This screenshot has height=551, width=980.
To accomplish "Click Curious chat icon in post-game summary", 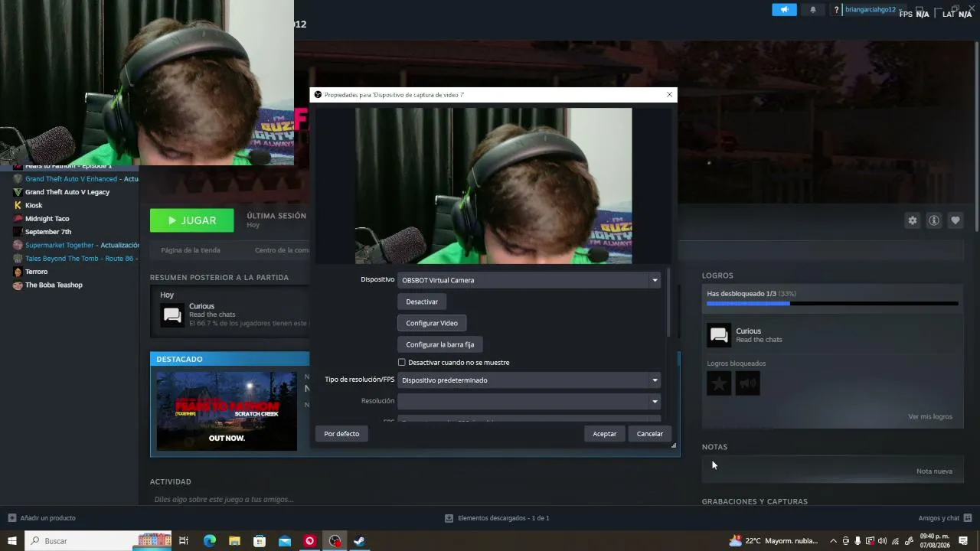I will (172, 315).
